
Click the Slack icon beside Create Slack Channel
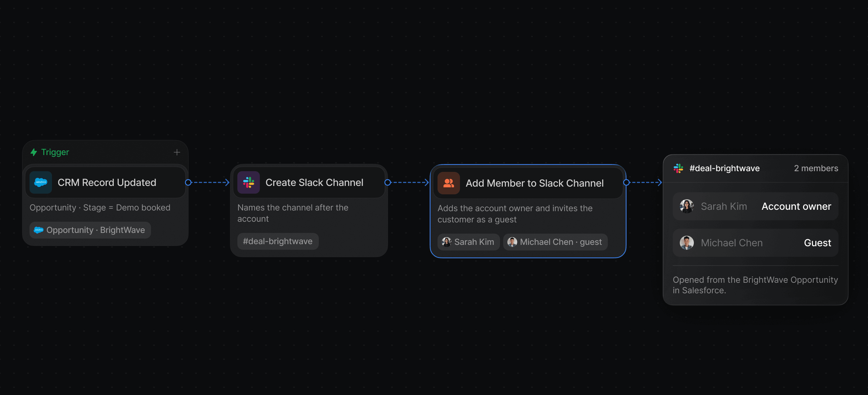249,182
